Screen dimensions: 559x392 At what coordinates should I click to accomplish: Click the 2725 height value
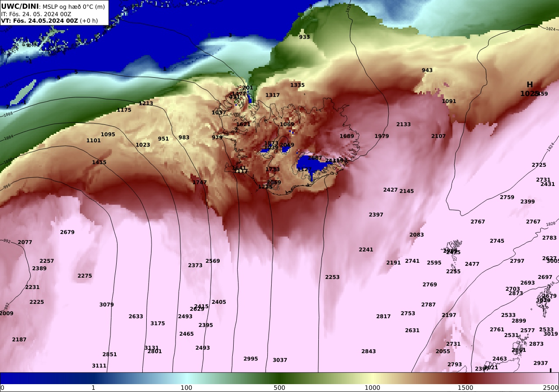(539, 165)
